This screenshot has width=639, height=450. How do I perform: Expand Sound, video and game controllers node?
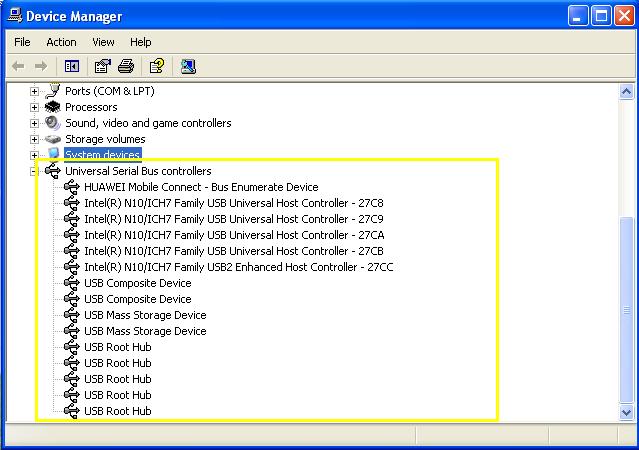pyautogui.click(x=34, y=124)
